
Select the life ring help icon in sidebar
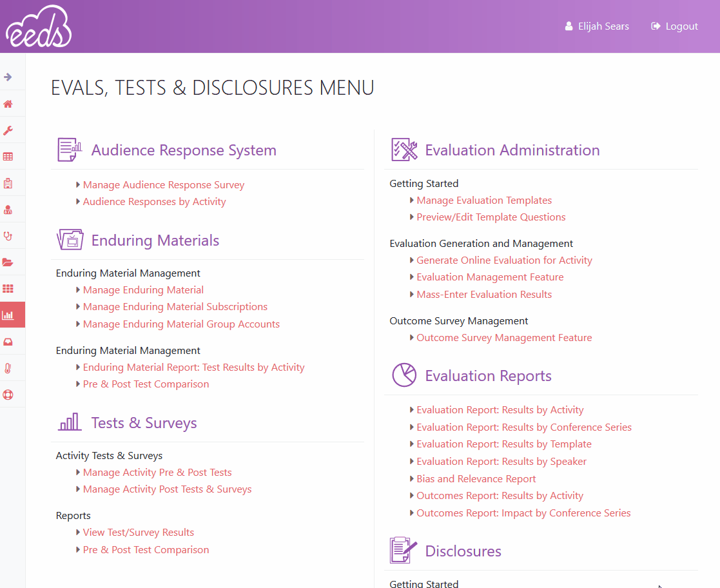tap(9, 394)
